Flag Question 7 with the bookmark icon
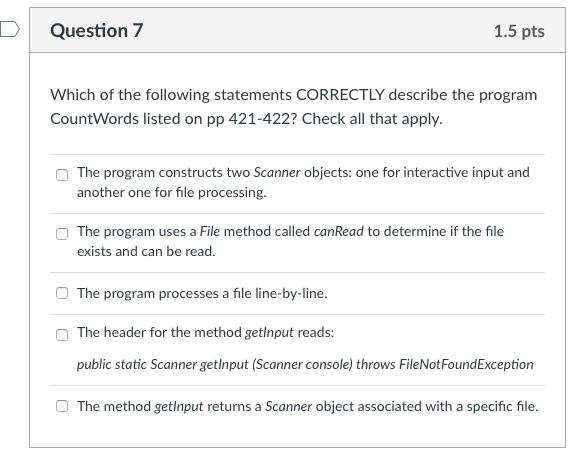The height and width of the screenshot is (459, 576). 10,29
